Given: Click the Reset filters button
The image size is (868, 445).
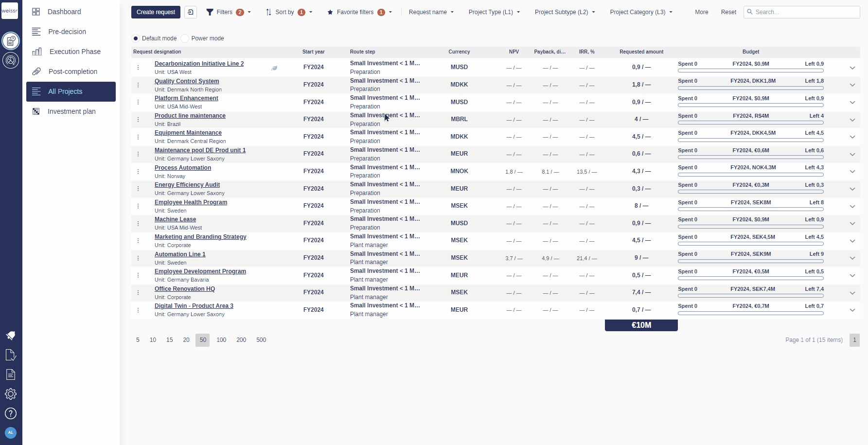Looking at the screenshot, I should pos(728,12).
